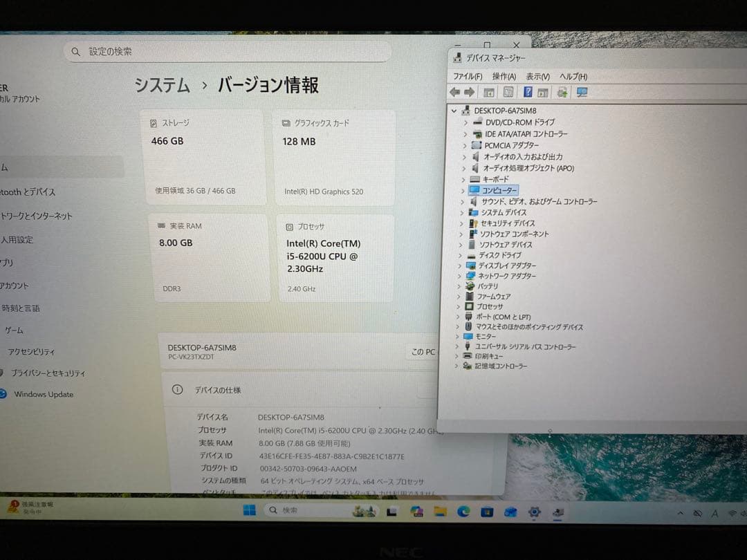This screenshot has height=560, width=747.
Task: Select ソフトウェア デバイス tree item
Action: coord(506,245)
